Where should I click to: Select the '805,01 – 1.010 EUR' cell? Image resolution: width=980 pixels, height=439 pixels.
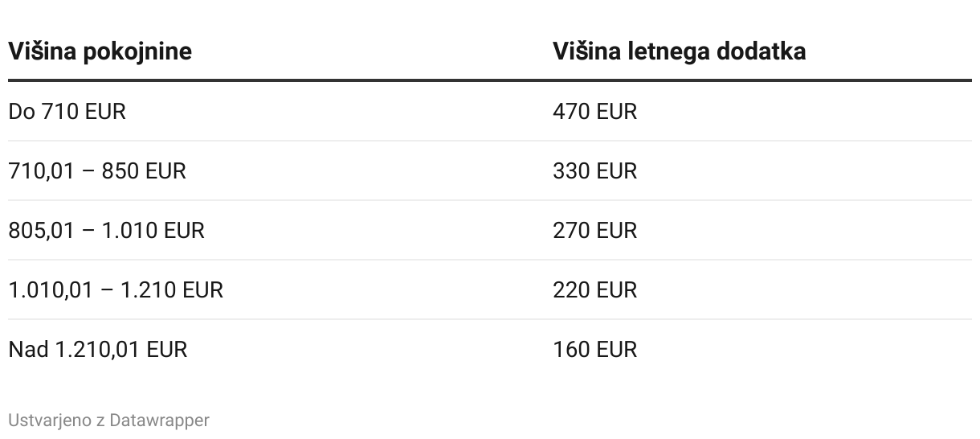(x=106, y=230)
